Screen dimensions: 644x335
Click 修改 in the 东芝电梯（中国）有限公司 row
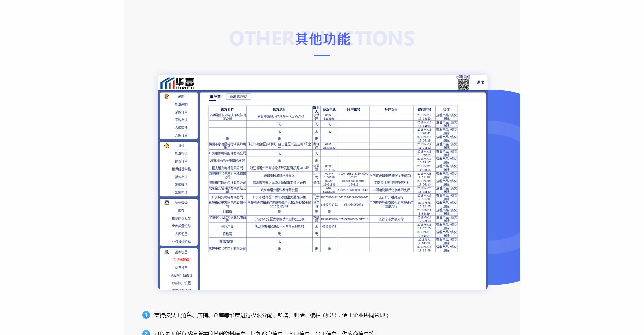(x=453, y=247)
